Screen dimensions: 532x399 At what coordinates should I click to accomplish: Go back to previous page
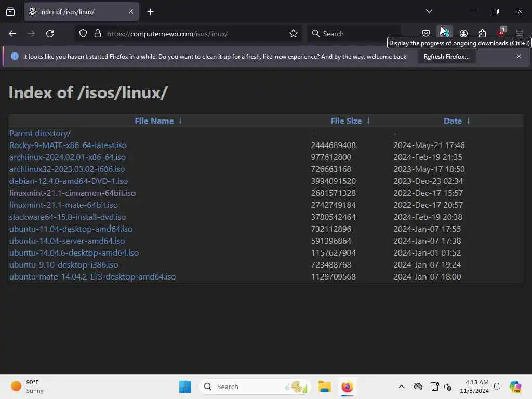click(12, 34)
